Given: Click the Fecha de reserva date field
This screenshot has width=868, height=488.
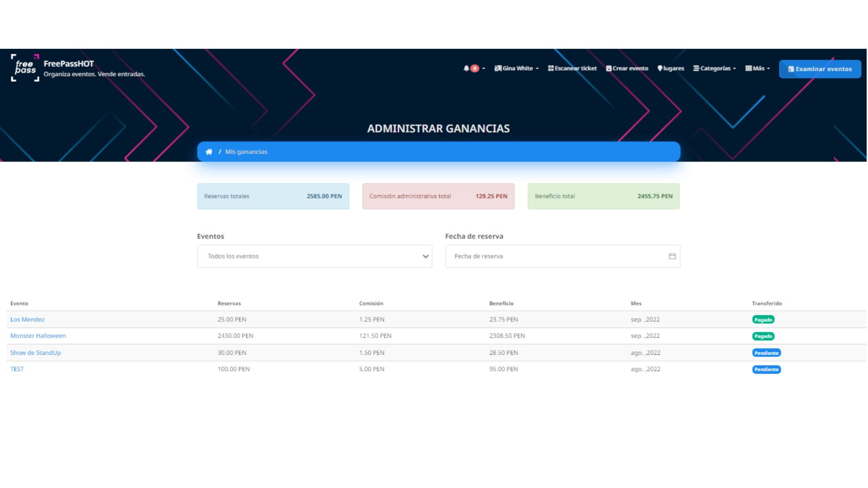Looking at the screenshot, I should [563, 256].
